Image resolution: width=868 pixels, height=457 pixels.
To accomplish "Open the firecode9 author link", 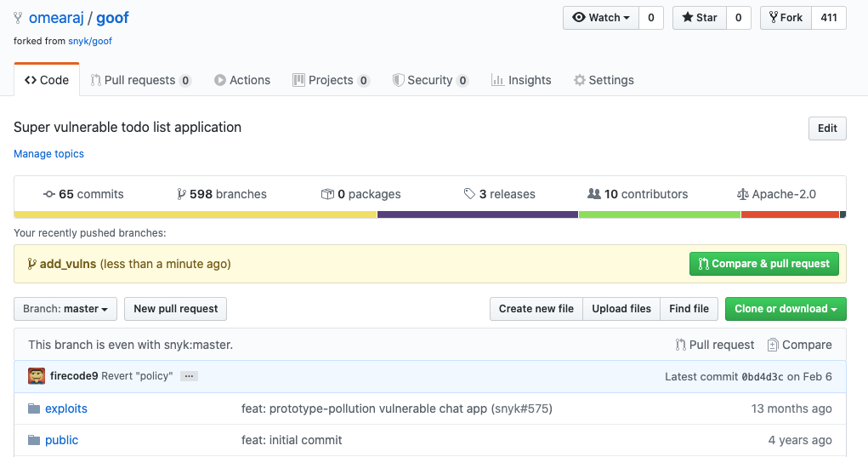I will click(74, 376).
